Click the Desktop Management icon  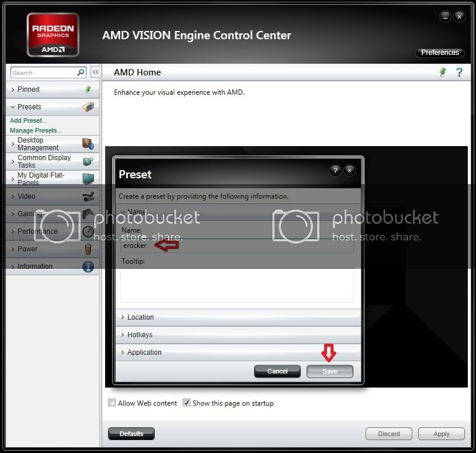tap(88, 144)
